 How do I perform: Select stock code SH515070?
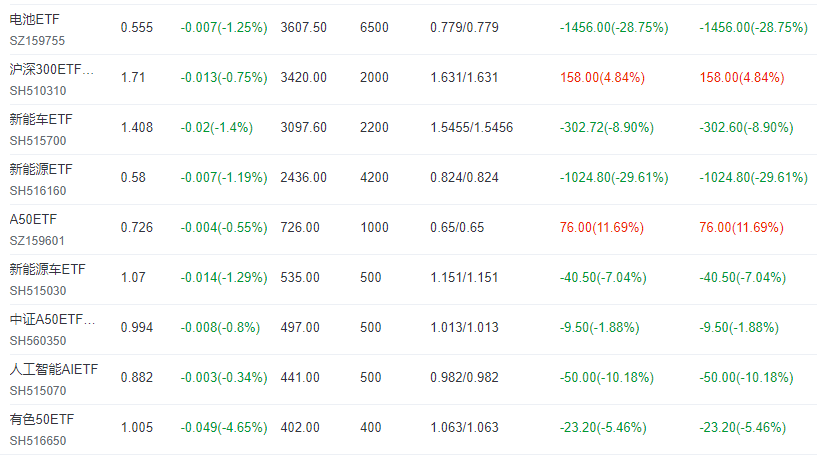38,391
